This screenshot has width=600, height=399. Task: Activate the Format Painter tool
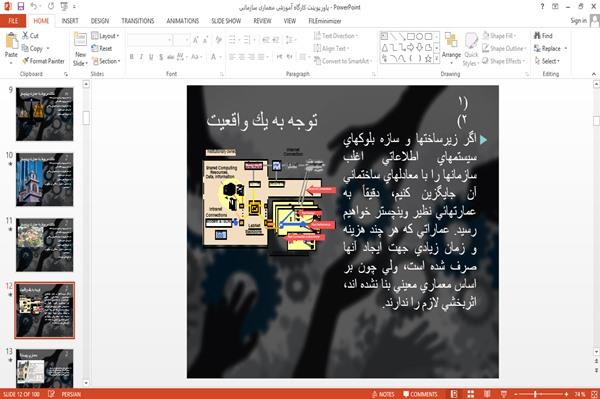click(x=43, y=61)
